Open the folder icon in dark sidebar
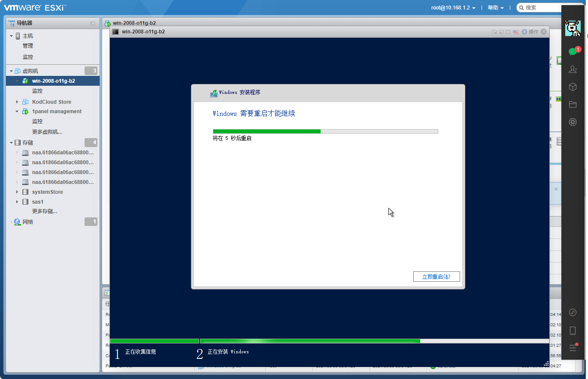The height and width of the screenshot is (379, 588). coord(573,104)
